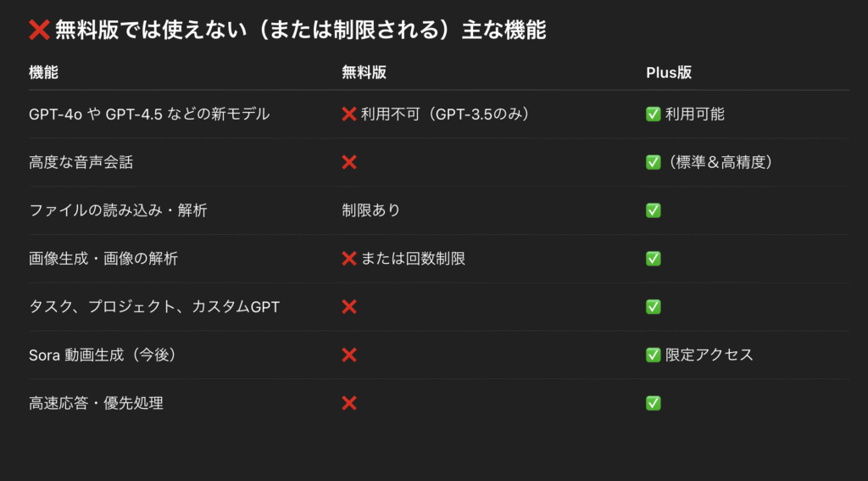
Task: Click green checkmark beside （標準＆高精度）
Action: point(654,162)
